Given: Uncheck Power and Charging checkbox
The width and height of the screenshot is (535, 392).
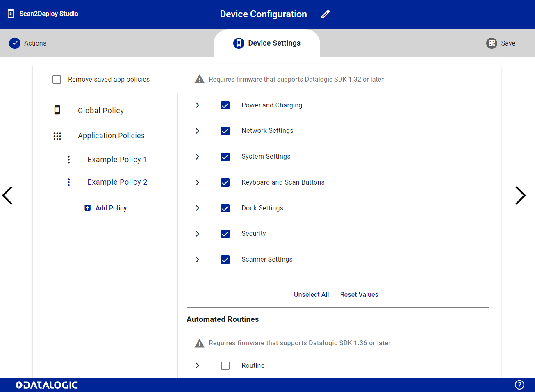Looking at the screenshot, I should (225, 105).
